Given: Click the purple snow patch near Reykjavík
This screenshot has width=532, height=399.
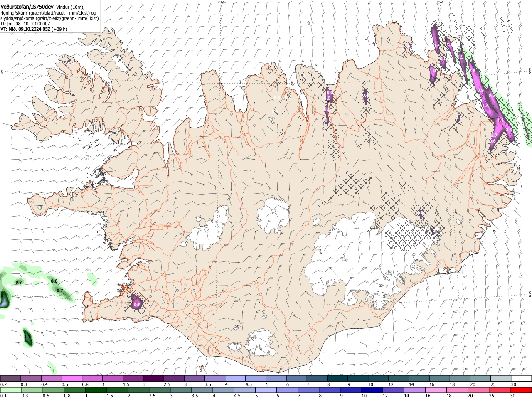Looking at the screenshot, I should coord(136,301).
